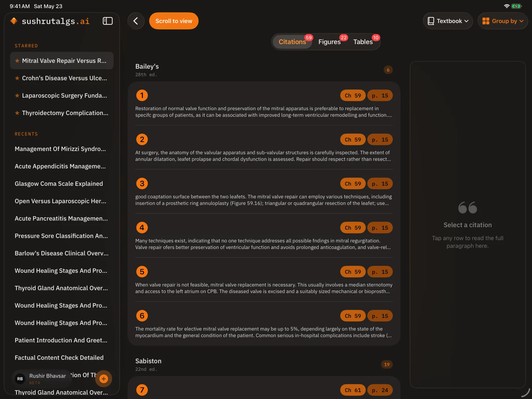Click the RB user avatar
The width and height of the screenshot is (532, 399).
(x=20, y=379)
